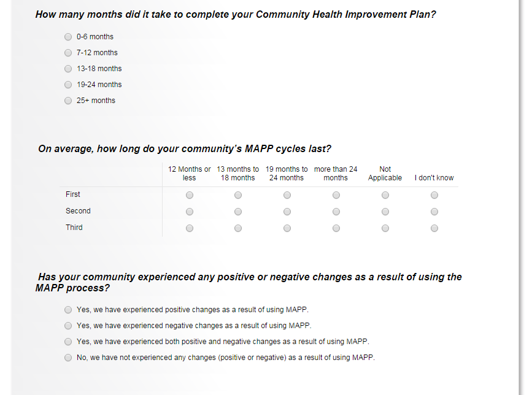This screenshot has height=395, width=532.
Task: Choose more than 24 months for Third cycle
Action: pyautogui.click(x=336, y=228)
